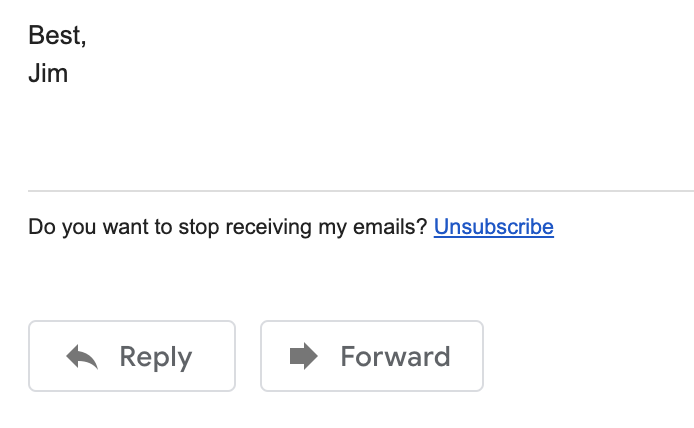694x428 pixels.
Task: Open the Unsubscribe link
Action: [x=494, y=227]
